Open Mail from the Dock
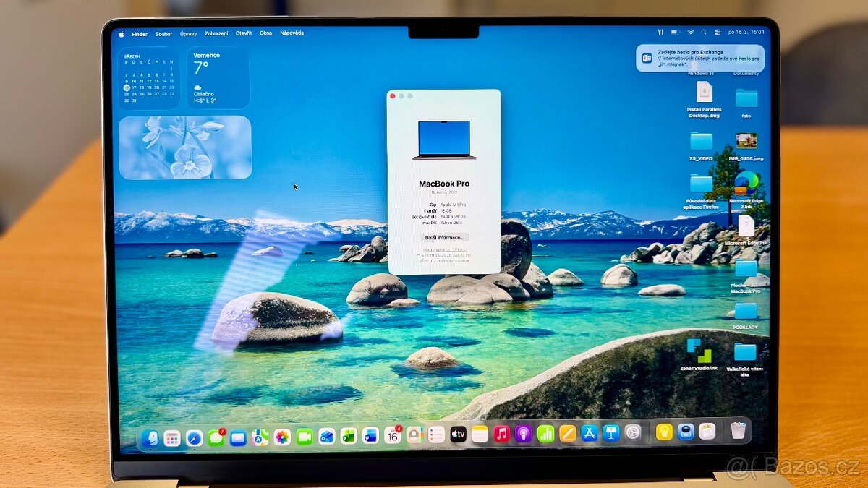868x488 pixels. pos(237,436)
